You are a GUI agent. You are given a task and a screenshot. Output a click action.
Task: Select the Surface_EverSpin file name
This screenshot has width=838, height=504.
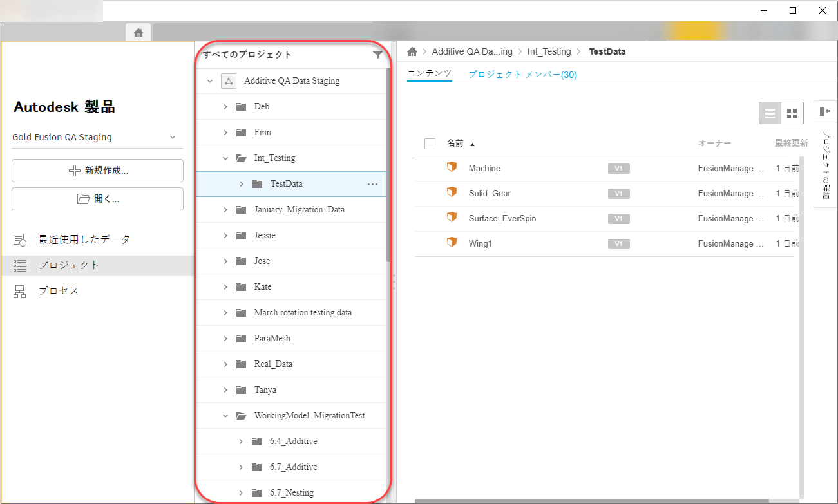[502, 219]
